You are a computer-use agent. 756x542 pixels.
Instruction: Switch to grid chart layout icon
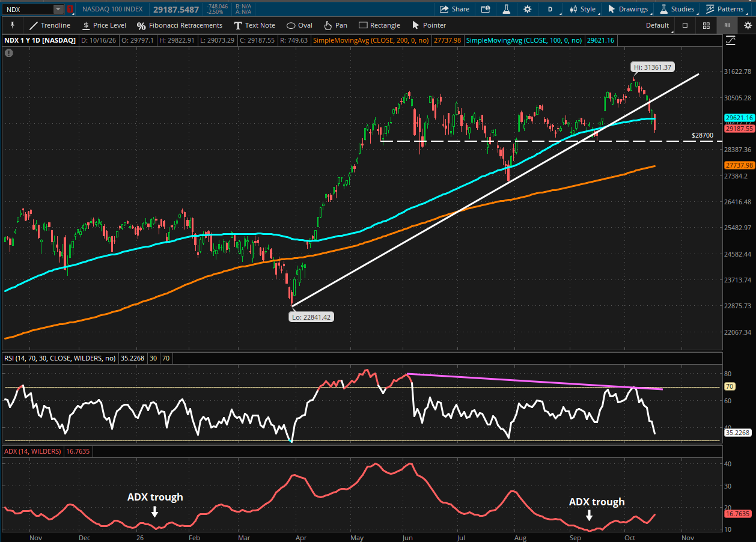[706, 25]
